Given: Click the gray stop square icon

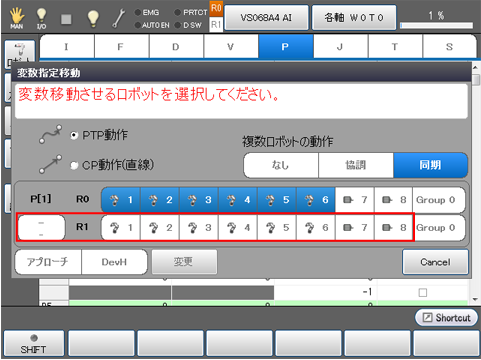Looking at the screenshot, I should [x=66, y=19].
